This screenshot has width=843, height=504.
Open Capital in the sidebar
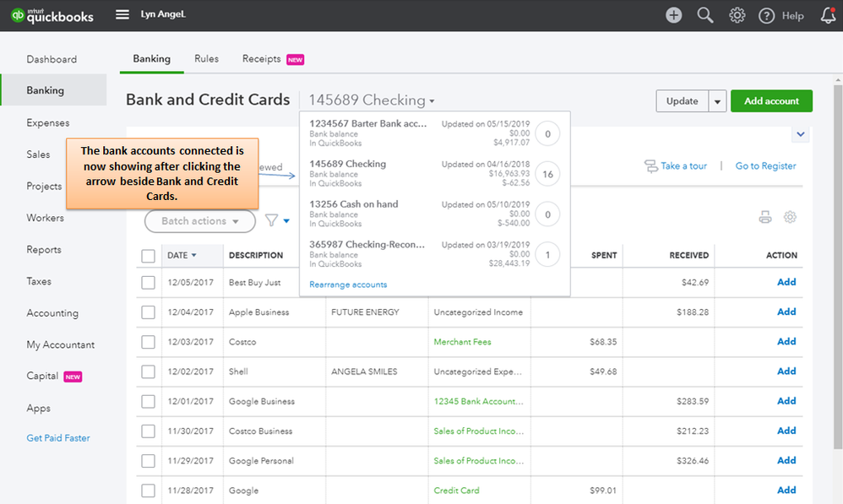pyautogui.click(x=42, y=376)
